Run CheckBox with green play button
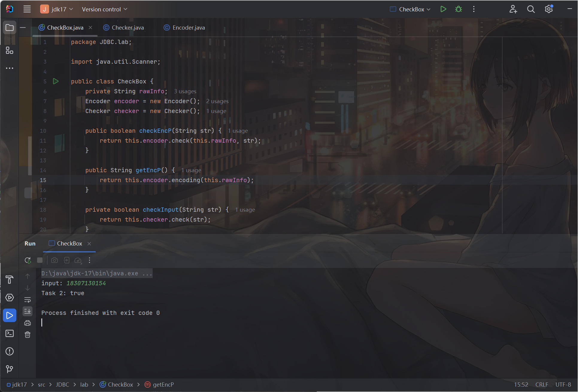 point(443,9)
